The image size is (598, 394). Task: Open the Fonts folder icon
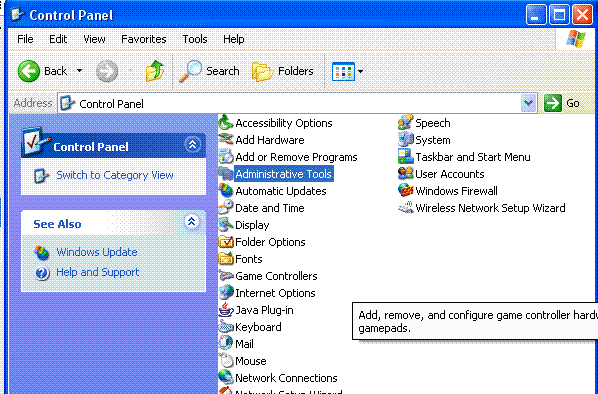[226, 259]
